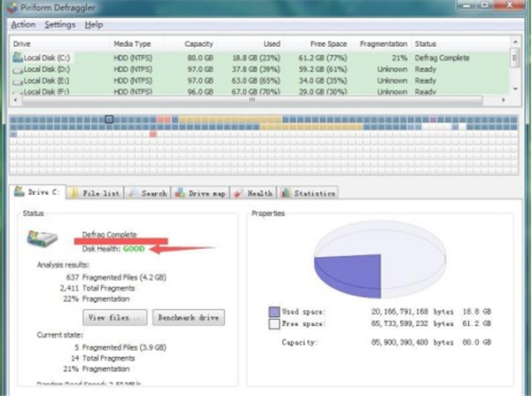Open the Help menu
Image resolution: width=532 pixels, height=396 pixels.
pyautogui.click(x=94, y=25)
